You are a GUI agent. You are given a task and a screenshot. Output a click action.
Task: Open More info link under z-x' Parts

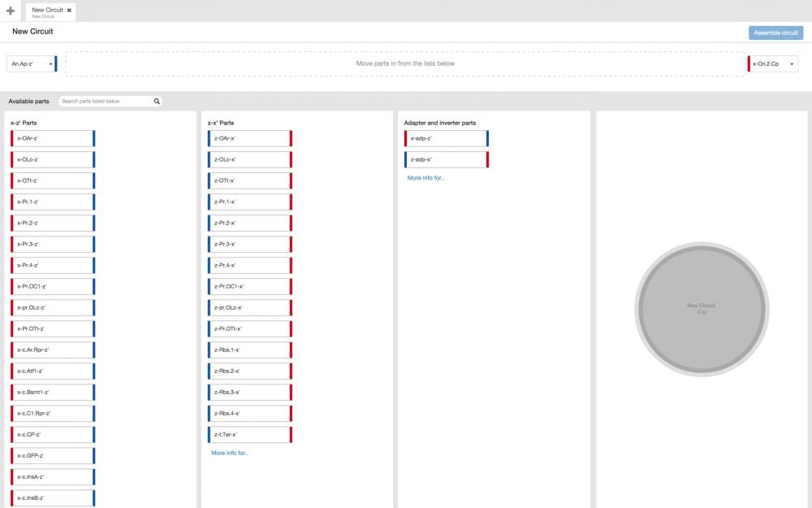coord(229,453)
